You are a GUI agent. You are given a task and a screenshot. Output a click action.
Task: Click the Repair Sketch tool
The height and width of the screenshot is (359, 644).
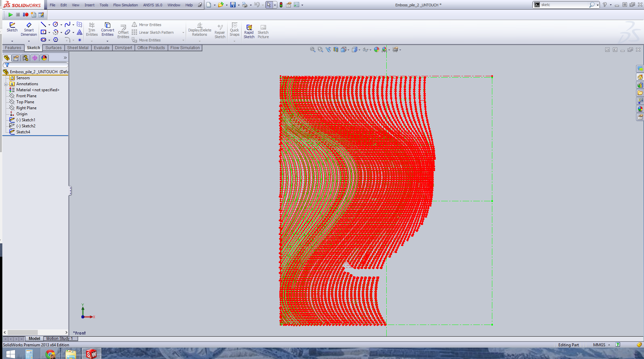[x=220, y=32]
